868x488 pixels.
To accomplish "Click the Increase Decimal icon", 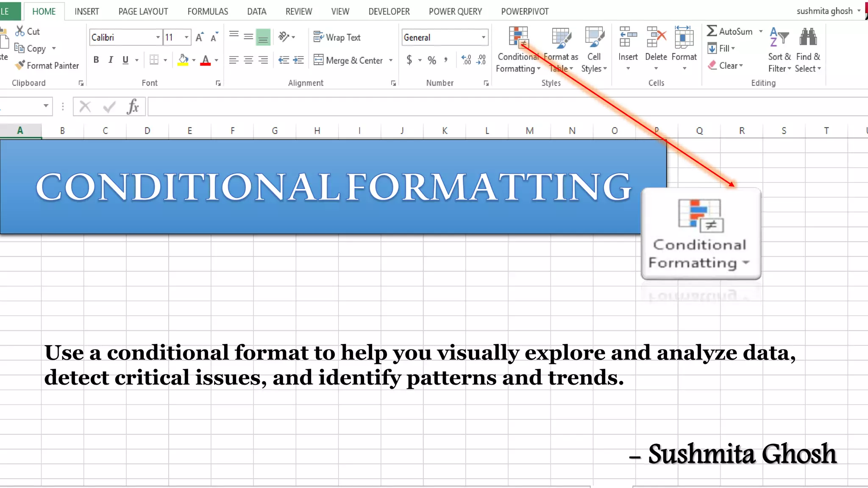I will pos(466,60).
